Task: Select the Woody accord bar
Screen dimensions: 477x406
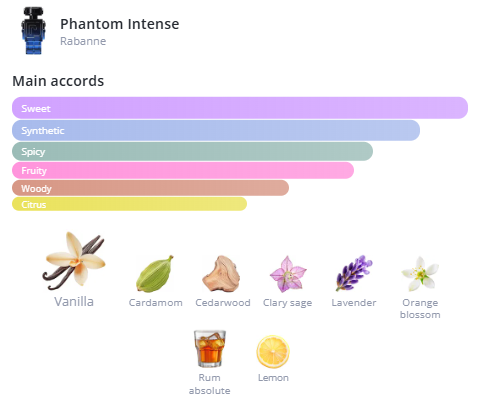Action: (x=150, y=188)
